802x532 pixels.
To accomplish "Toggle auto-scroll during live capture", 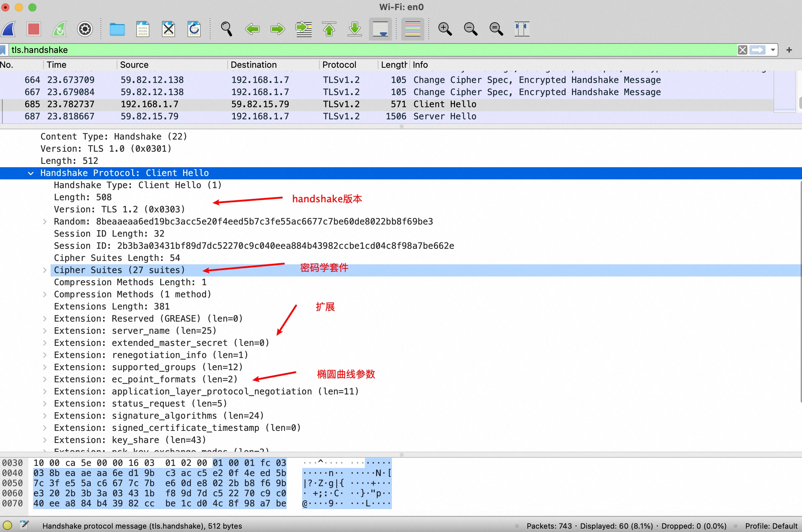I will (380, 29).
